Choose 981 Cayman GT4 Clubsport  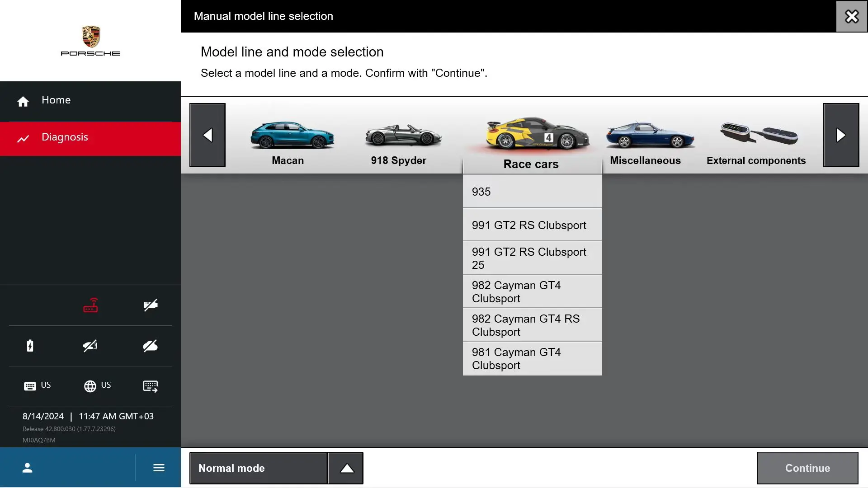(x=533, y=359)
